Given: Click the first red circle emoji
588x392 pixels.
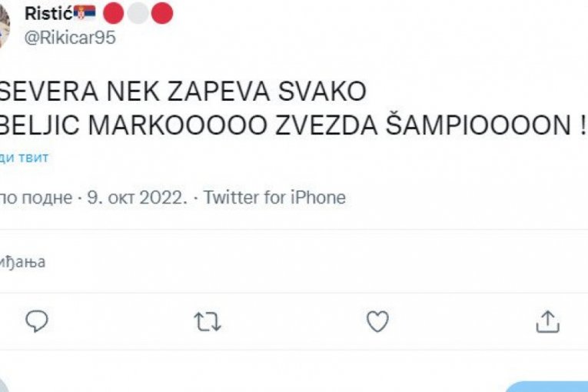Looking at the screenshot, I should pyautogui.click(x=113, y=13).
